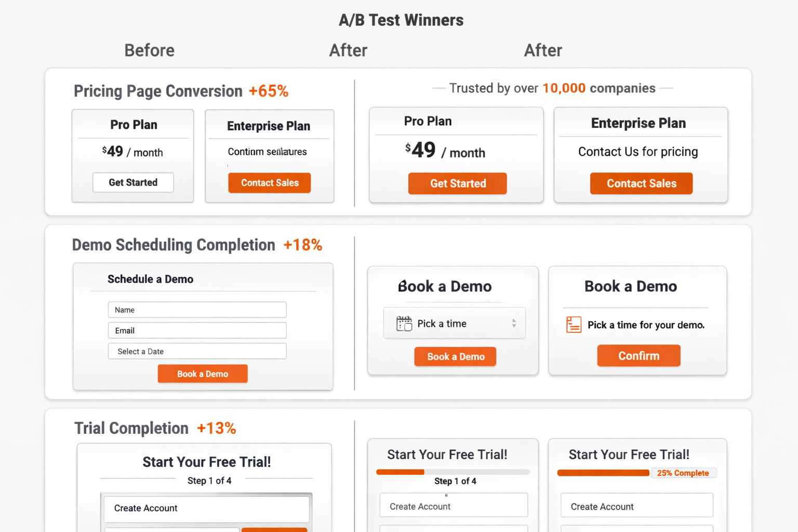Click Get Started on the Before Pro Plan card
The image size is (798, 532).
(x=132, y=182)
